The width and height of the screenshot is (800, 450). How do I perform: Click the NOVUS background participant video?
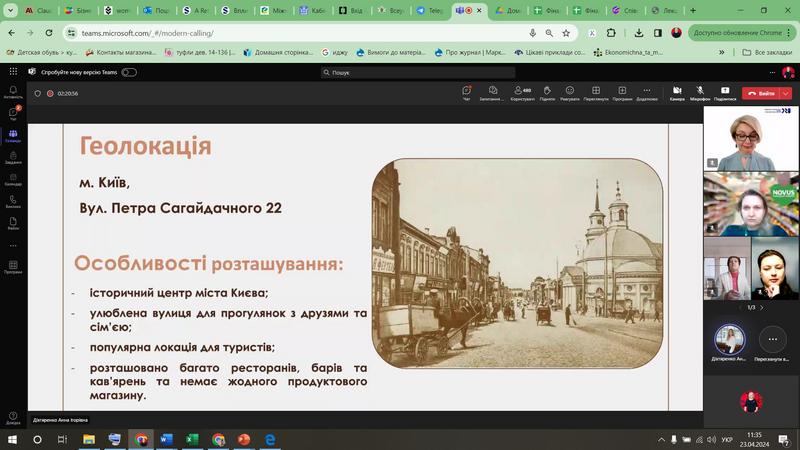coord(751,204)
